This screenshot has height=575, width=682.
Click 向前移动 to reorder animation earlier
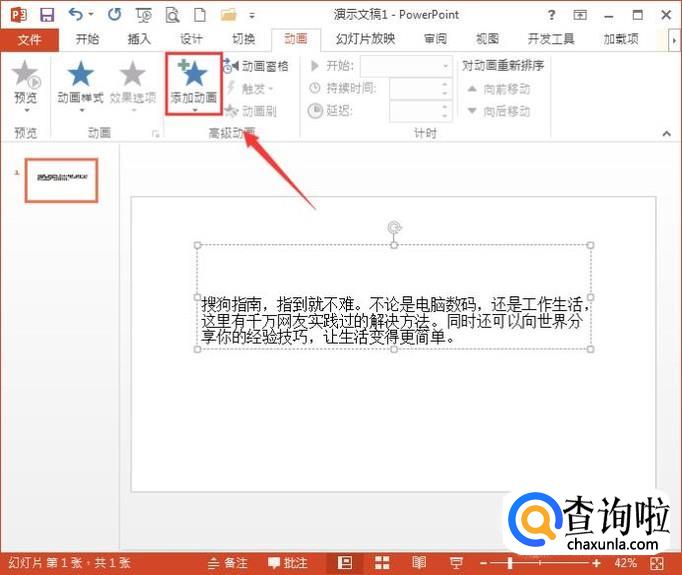[x=498, y=89]
